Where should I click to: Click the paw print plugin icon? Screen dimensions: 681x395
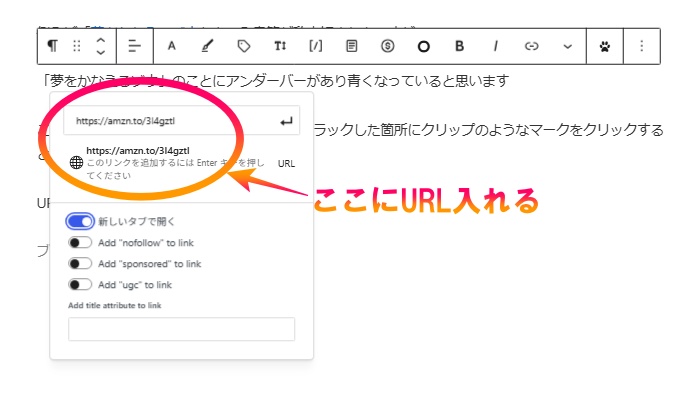click(x=605, y=46)
